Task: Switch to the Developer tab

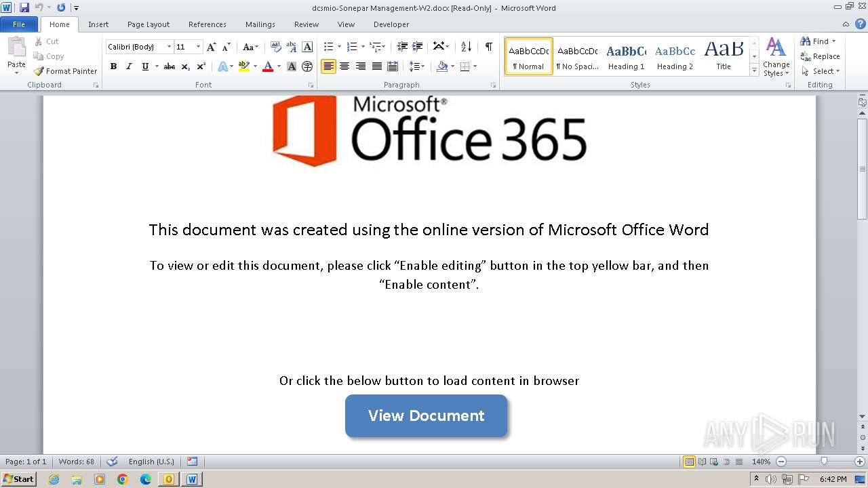Action: click(391, 24)
